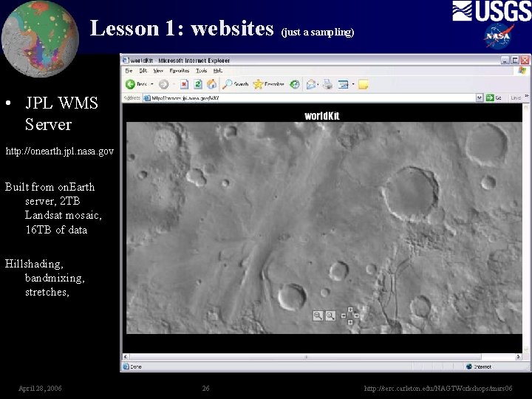Expand the Mail icon dropdown arrow

(x=318, y=84)
